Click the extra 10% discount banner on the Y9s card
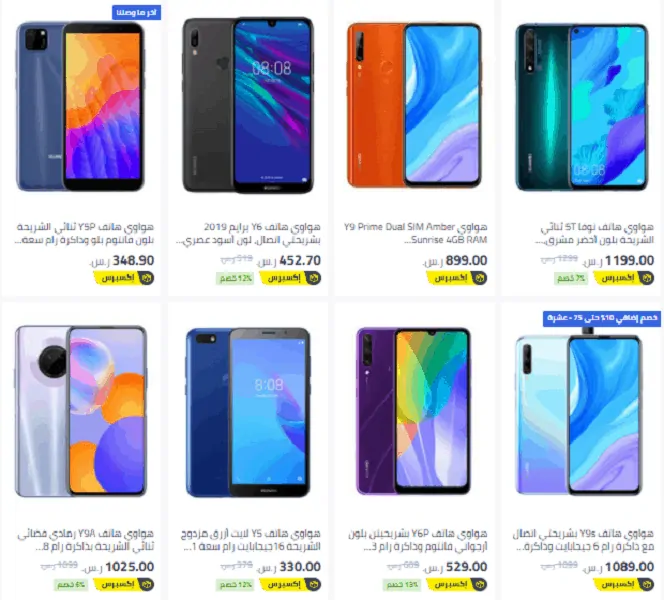This screenshot has width=664, height=600. coord(602,318)
